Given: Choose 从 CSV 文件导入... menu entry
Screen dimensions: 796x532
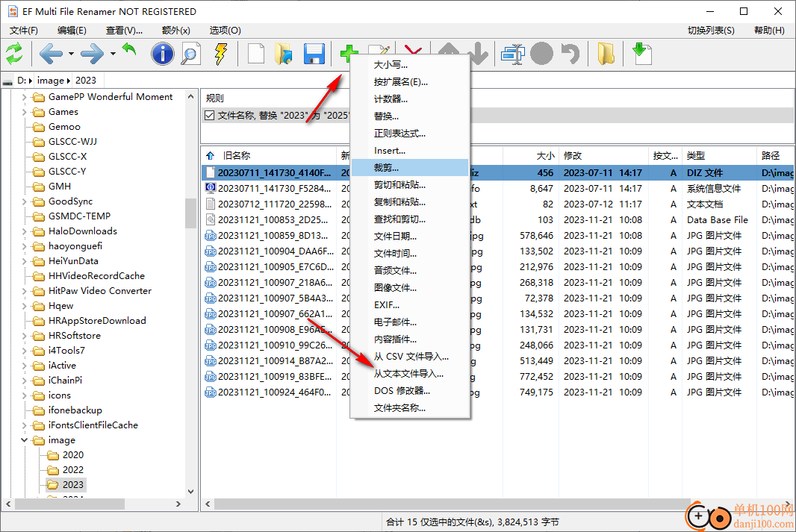Looking at the screenshot, I should coord(411,357).
